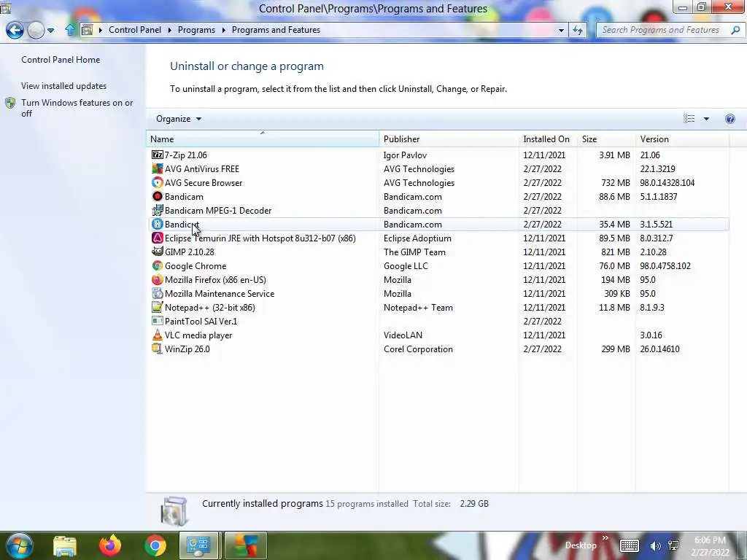Expand the taskbar Desktop toolbar chevron

point(605,538)
